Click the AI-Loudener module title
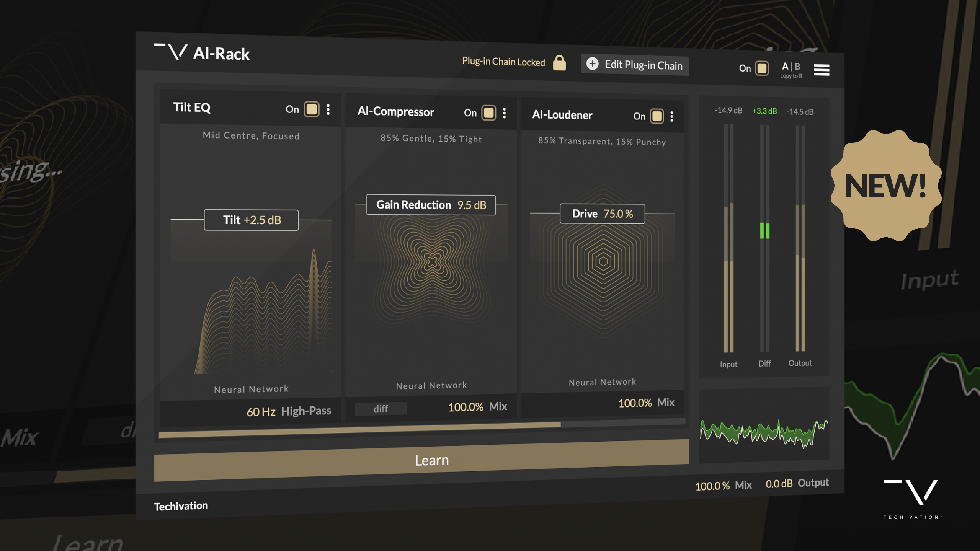 pyautogui.click(x=562, y=115)
